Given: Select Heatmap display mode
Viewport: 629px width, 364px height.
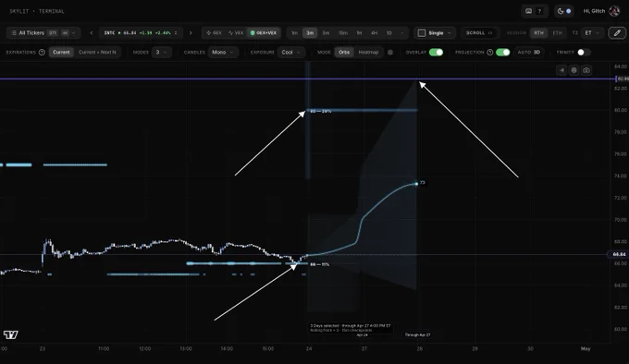Looking at the screenshot, I should point(368,53).
